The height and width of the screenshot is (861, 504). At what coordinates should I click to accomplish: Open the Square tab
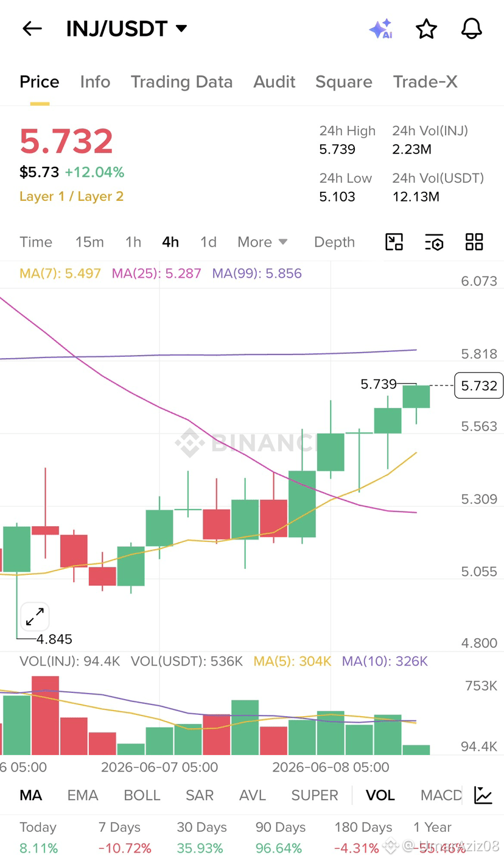343,82
